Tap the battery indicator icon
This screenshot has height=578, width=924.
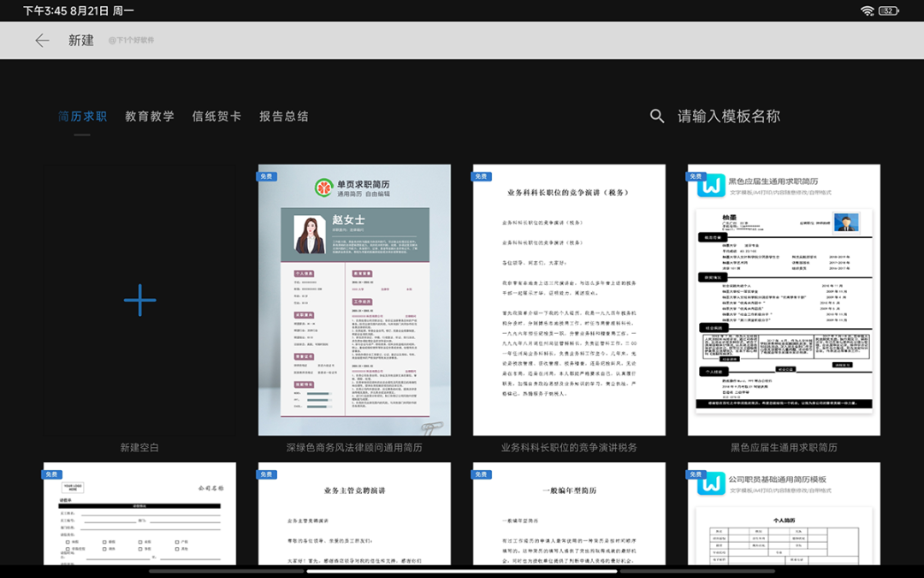coord(888,10)
